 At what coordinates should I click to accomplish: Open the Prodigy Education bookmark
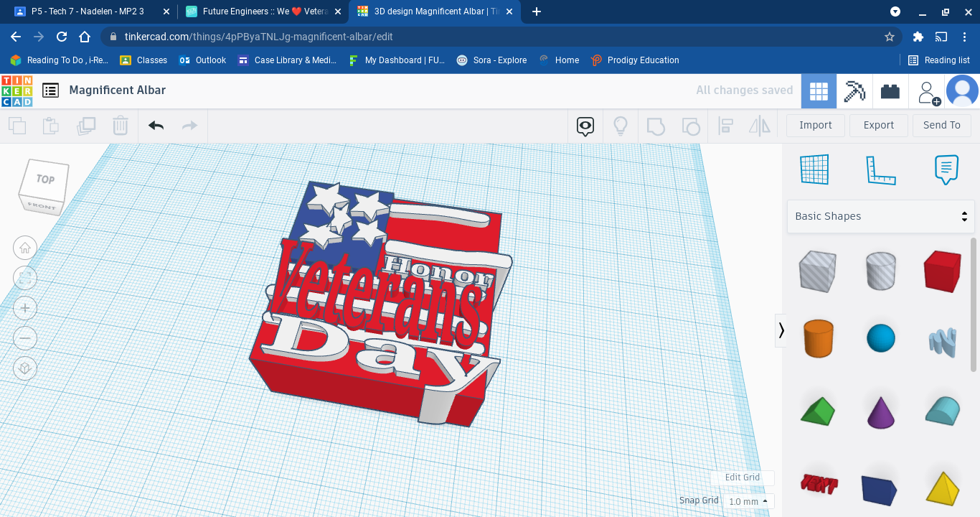(635, 60)
